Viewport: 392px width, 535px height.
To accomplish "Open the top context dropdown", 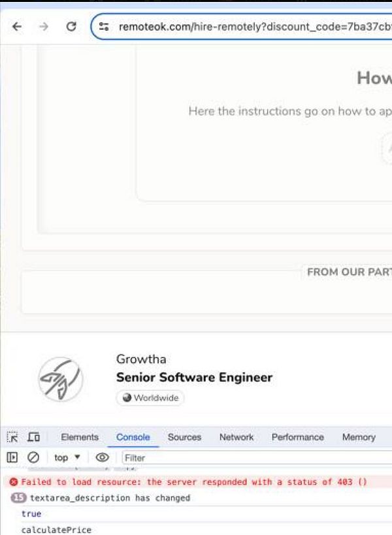I will pos(67,457).
